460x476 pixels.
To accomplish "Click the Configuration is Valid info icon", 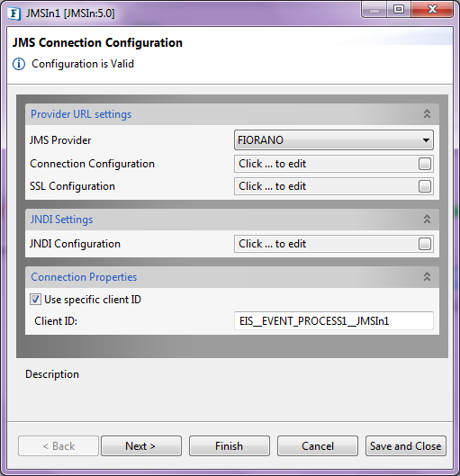I will tap(19, 64).
